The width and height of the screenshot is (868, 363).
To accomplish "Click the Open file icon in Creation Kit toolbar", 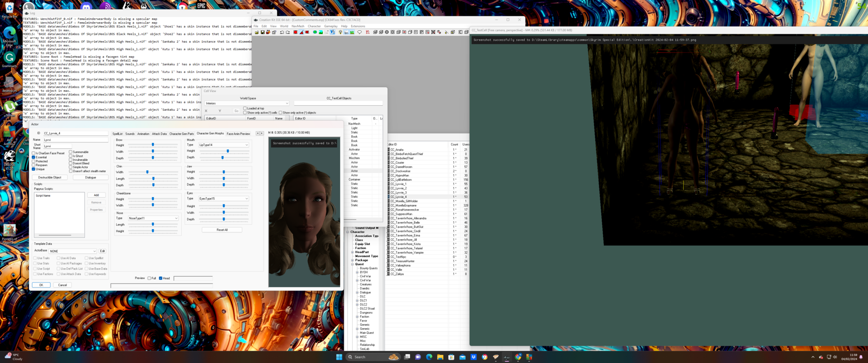I will (257, 32).
